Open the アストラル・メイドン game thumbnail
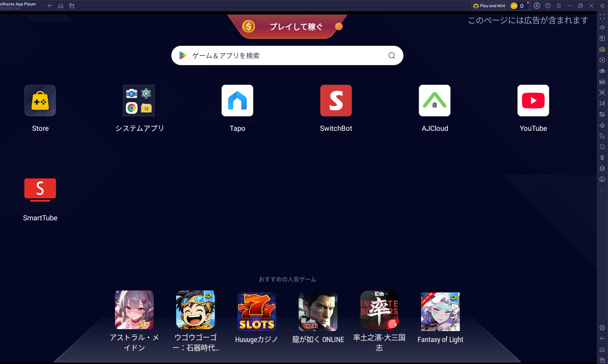Viewport: 608px width, 364px height. click(x=134, y=310)
